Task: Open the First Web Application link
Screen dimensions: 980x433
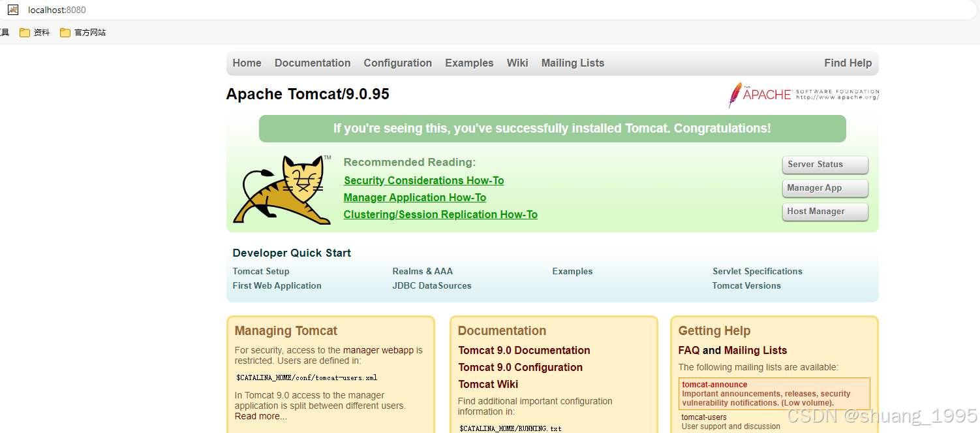Action: [277, 285]
